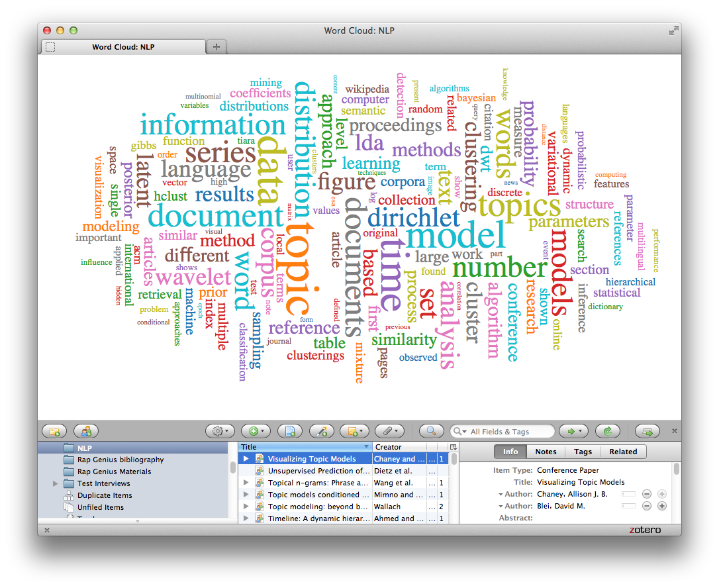Click the zotero logo in status bar
Viewport: 719px width, 588px height.
point(645,530)
